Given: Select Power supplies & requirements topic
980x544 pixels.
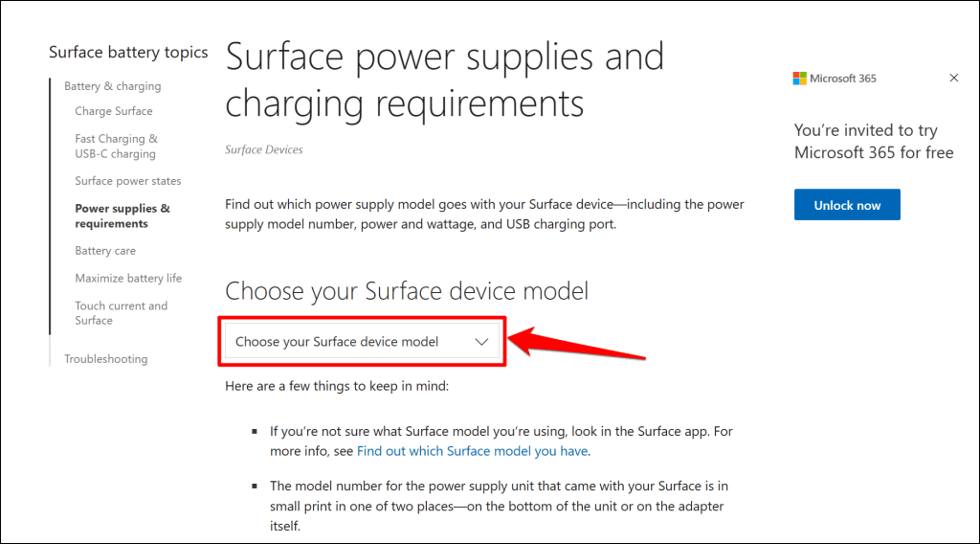Looking at the screenshot, I should click(x=122, y=215).
